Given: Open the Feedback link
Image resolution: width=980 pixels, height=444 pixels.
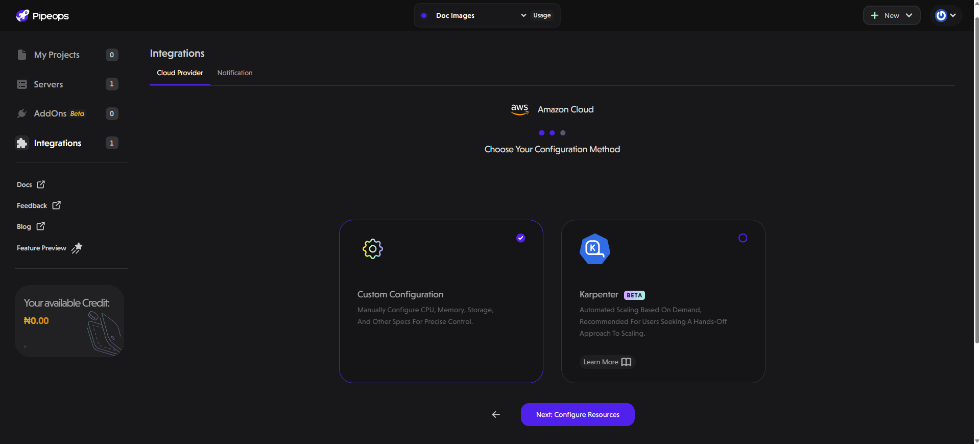Looking at the screenshot, I should 39,205.
